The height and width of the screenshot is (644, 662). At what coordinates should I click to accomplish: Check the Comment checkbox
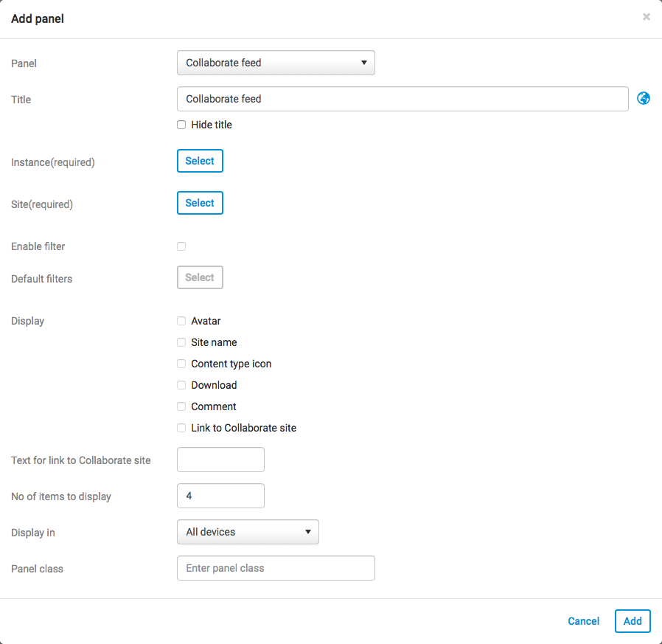click(181, 406)
